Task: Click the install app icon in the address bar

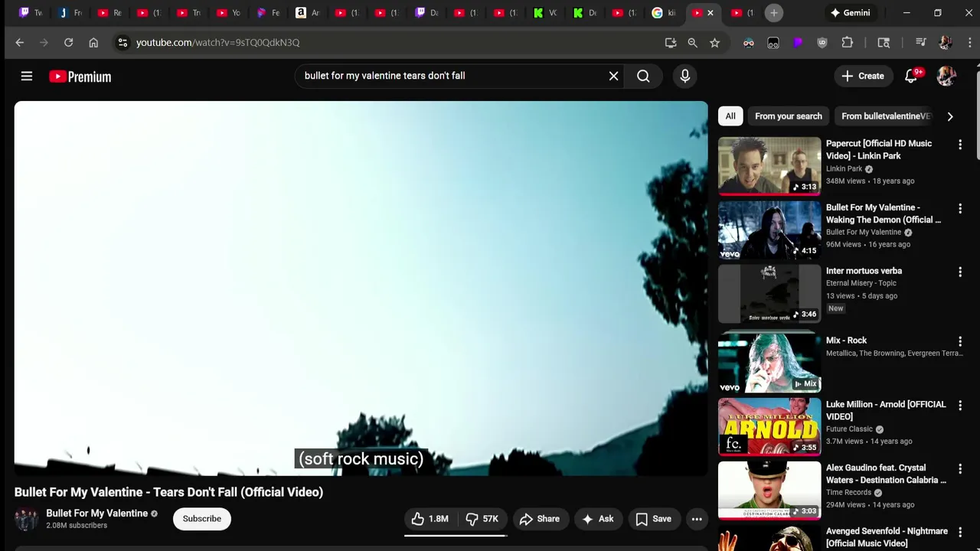Action: pyautogui.click(x=671, y=43)
